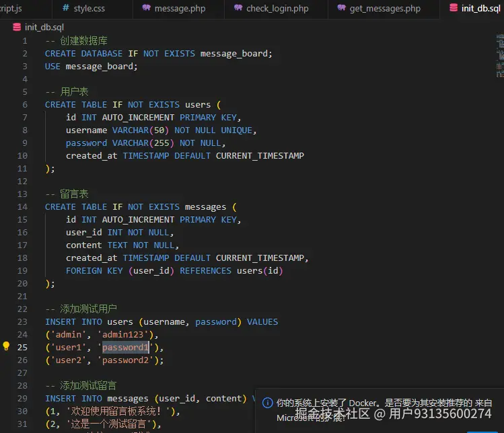This screenshot has width=504, height=433.
Task: Click 'FOREIGN KEY' on line 19
Action: coord(94,271)
